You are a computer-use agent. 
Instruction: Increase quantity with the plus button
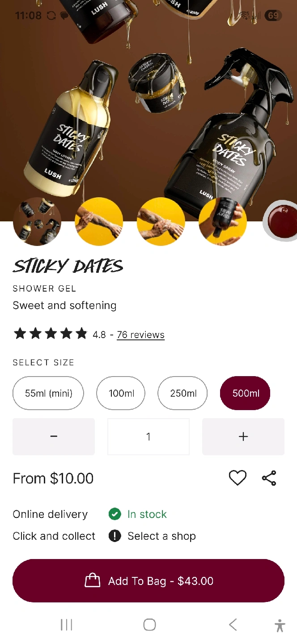point(243,436)
